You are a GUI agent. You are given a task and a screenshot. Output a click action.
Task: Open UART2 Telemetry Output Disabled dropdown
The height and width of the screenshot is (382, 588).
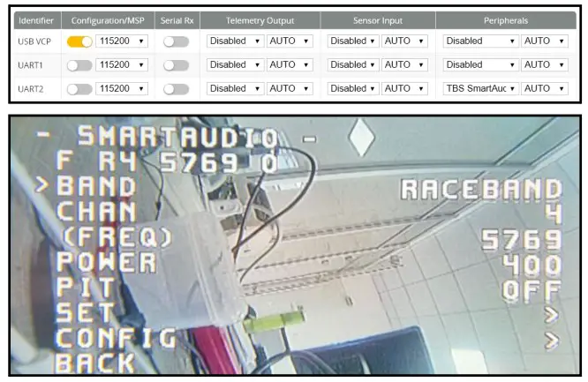(x=235, y=88)
